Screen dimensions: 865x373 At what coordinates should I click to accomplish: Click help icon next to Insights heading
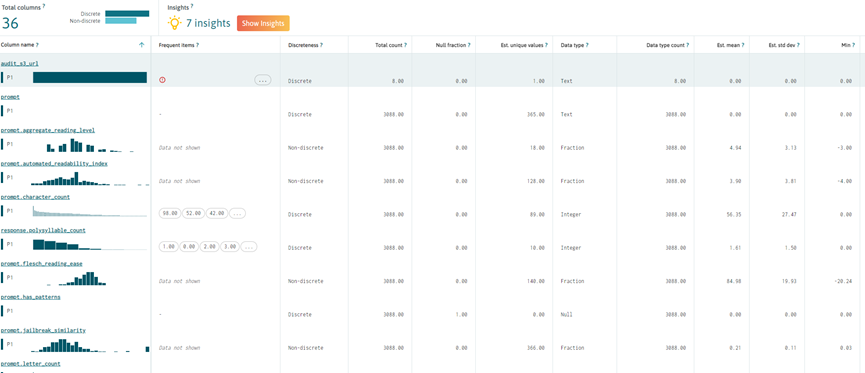point(192,6)
